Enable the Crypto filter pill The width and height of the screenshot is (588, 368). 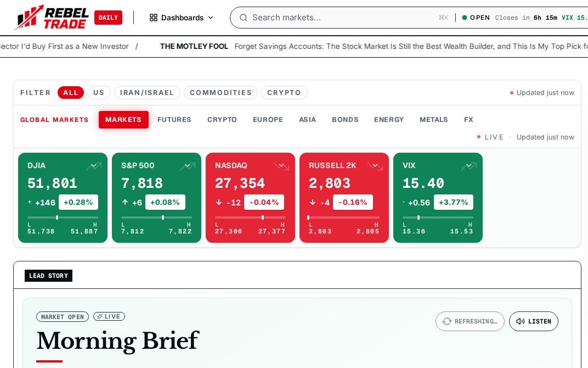(x=284, y=93)
